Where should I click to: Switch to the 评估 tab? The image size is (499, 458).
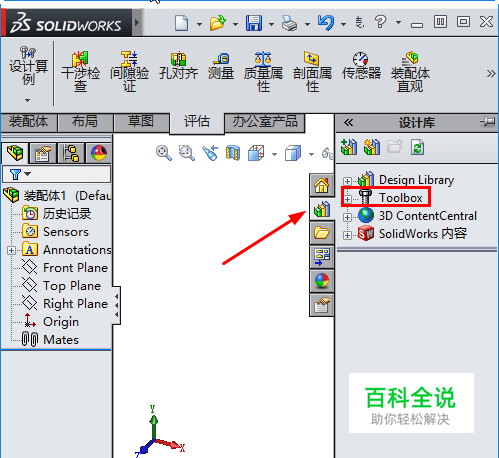tap(197, 123)
